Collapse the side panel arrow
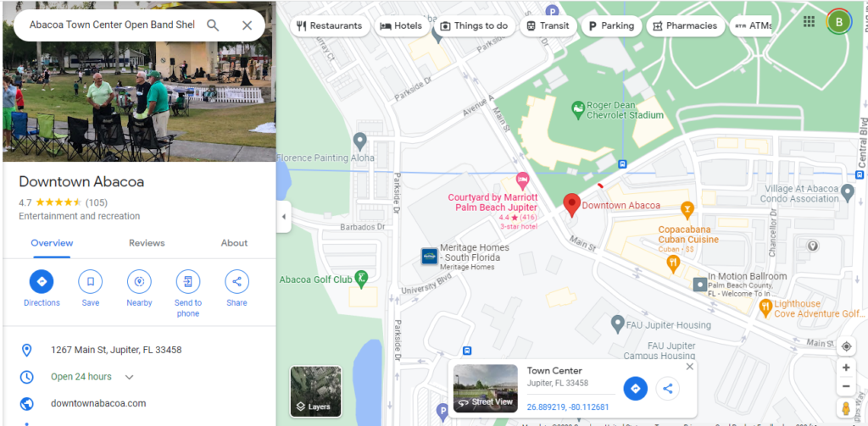 tap(284, 216)
